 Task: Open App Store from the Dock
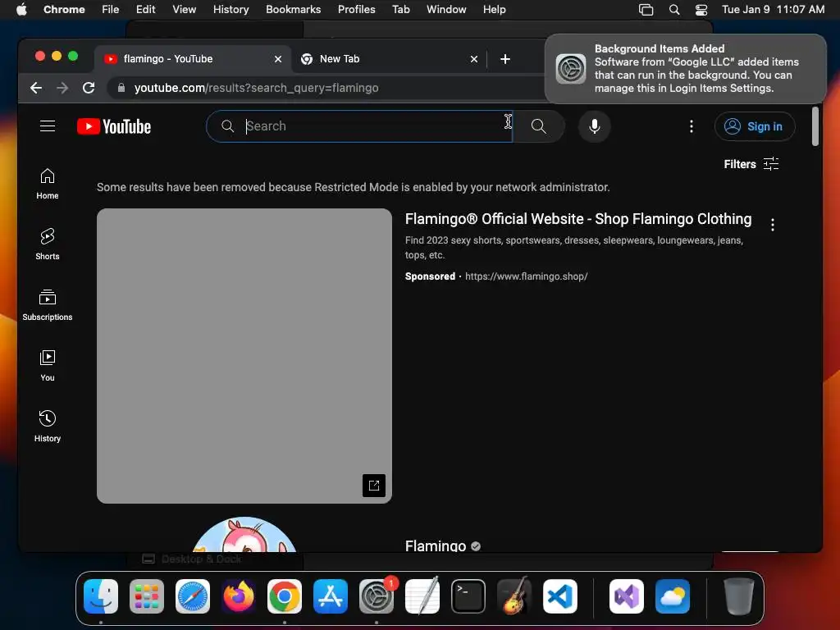(x=331, y=596)
